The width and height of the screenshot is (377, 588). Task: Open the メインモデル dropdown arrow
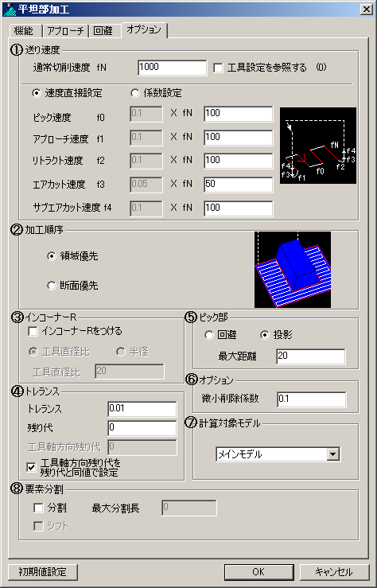coord(332,454)
